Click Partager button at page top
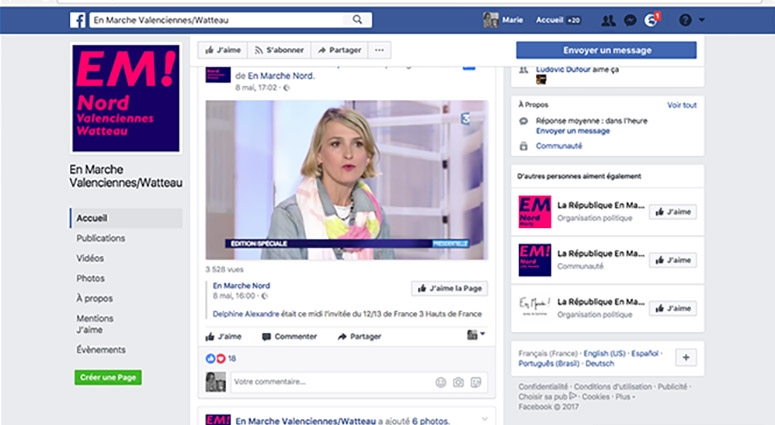 [x=340, y=50]
